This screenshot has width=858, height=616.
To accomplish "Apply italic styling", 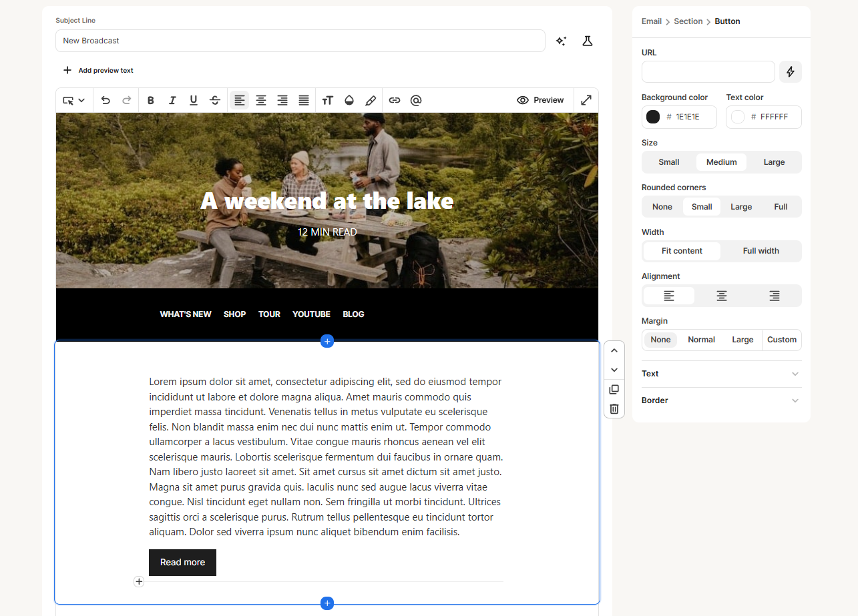I will [x=172, y=100].
